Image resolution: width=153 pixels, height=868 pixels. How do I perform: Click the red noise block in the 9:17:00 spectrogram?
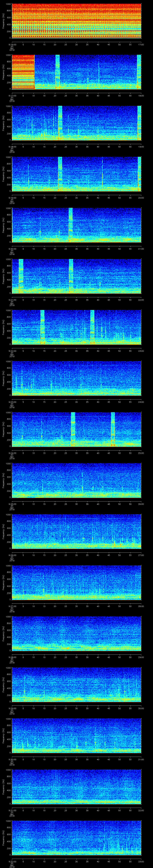click(23, 72)
